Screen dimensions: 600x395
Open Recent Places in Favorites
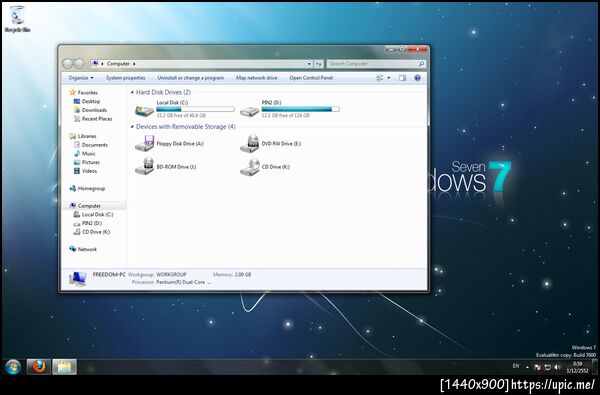pos(97,119)
